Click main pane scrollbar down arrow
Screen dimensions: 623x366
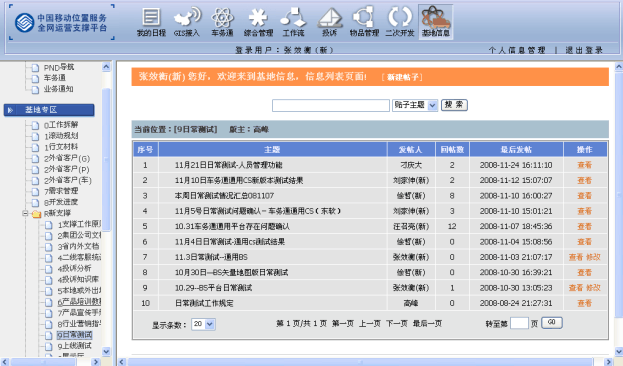click(x=619, y=351)
